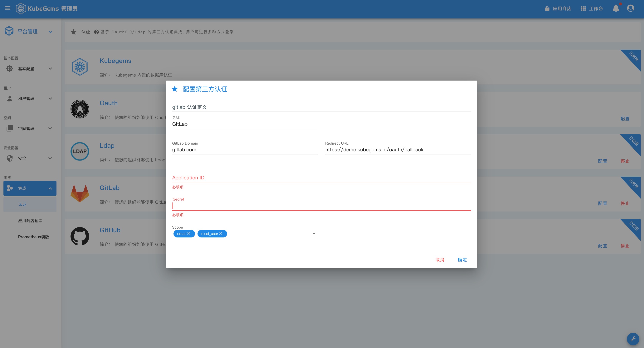Remove the email scope chip
The height and width of the screenshot is (348, 644).
189,234
